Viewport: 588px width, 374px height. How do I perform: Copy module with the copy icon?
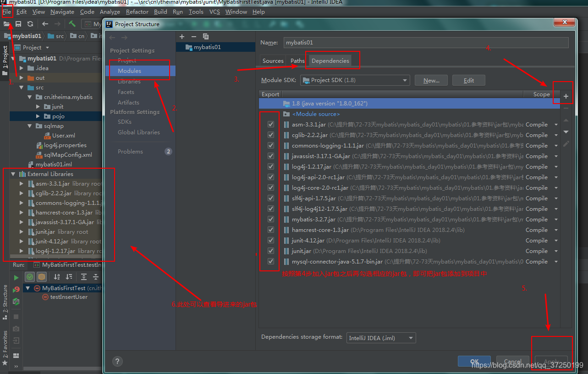point(206,37)
